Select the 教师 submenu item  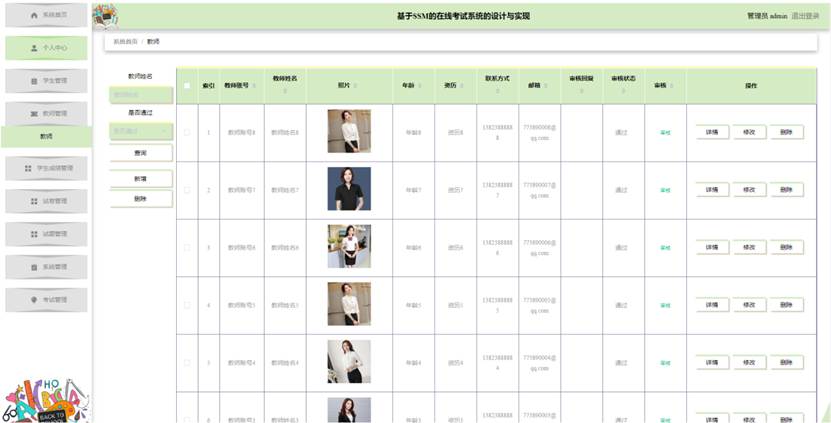[x=47, y=137]
